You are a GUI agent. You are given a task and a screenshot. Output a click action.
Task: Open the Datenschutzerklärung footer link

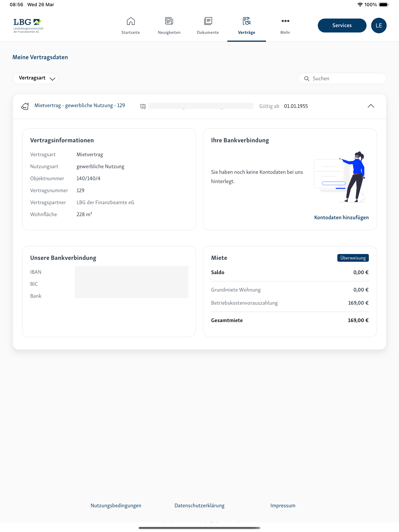[x=200, y=506]
